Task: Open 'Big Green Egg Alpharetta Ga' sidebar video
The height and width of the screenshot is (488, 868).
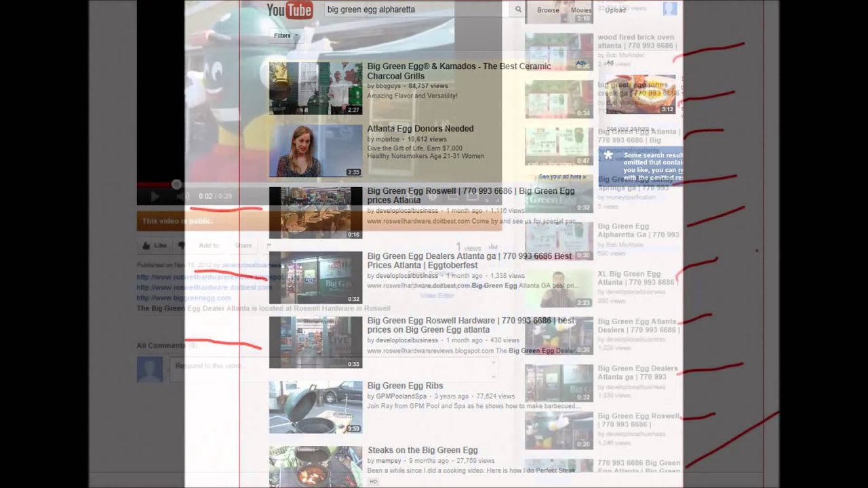Action: 638,230
